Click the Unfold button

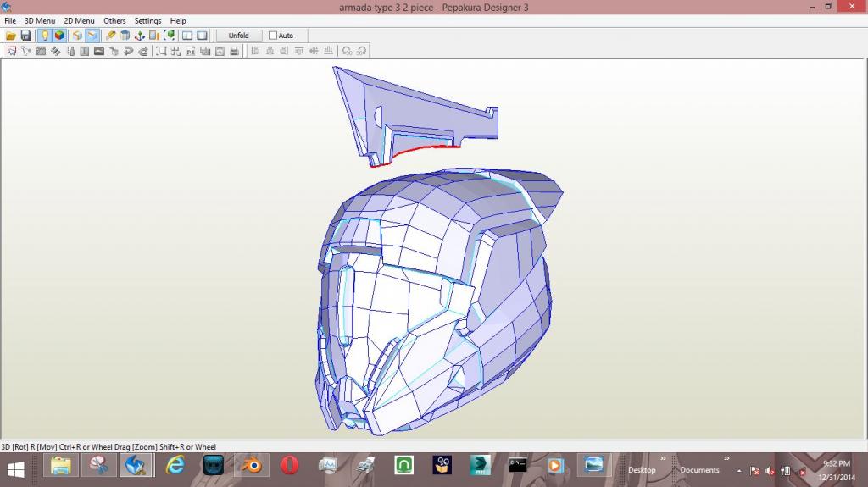[x=238, y=36]
